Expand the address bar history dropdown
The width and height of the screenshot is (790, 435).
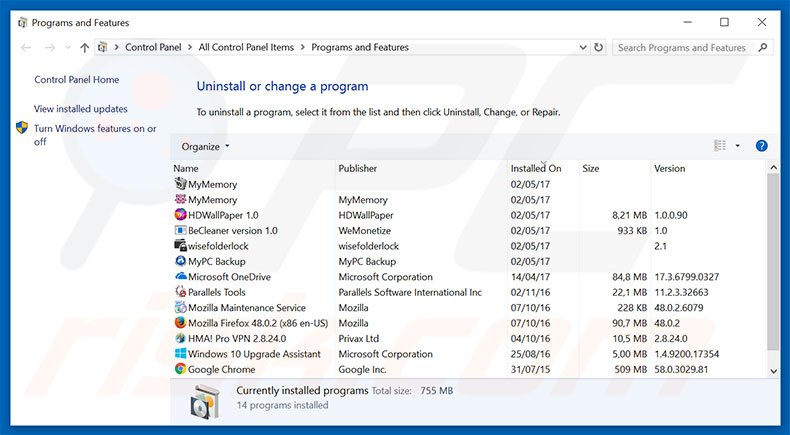click(x=583, y=47)
